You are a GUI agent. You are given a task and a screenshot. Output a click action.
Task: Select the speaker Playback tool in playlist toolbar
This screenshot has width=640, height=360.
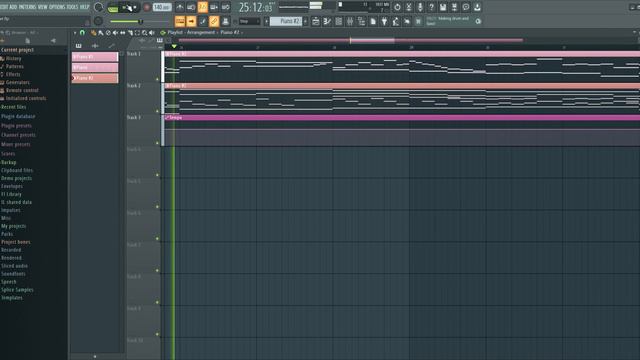tap(152, 33)
